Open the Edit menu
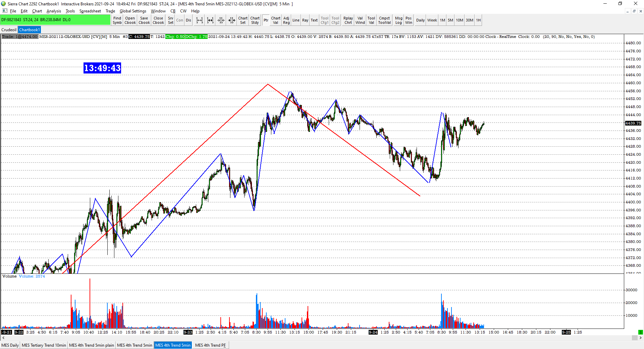 pyautogui.click(x=24, y=11)
